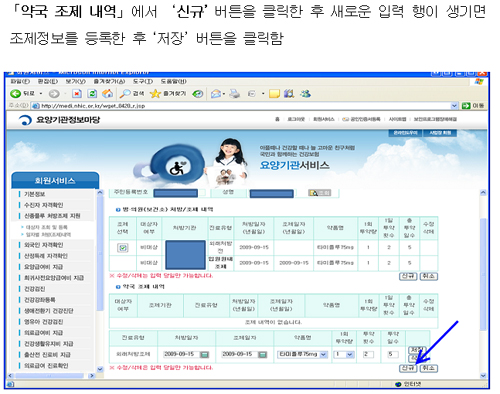Open the Back button history dropdown arrow
Screen dimensions: 500x394
[41, 94]
